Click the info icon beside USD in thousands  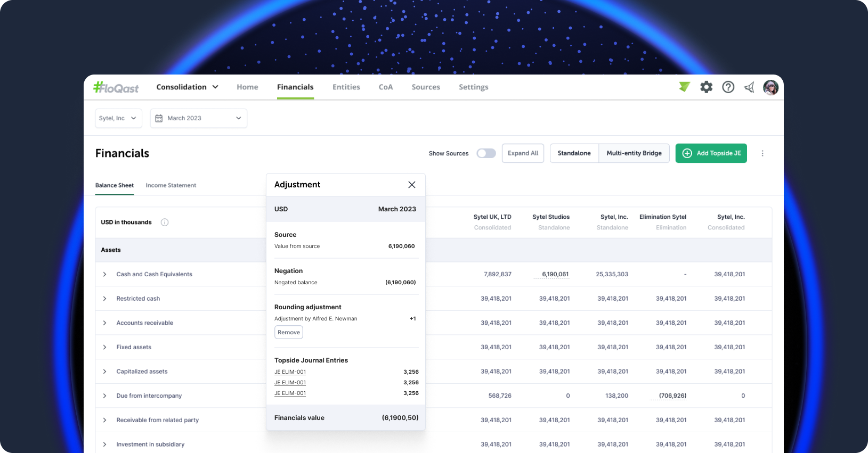[x=165, y=223]
